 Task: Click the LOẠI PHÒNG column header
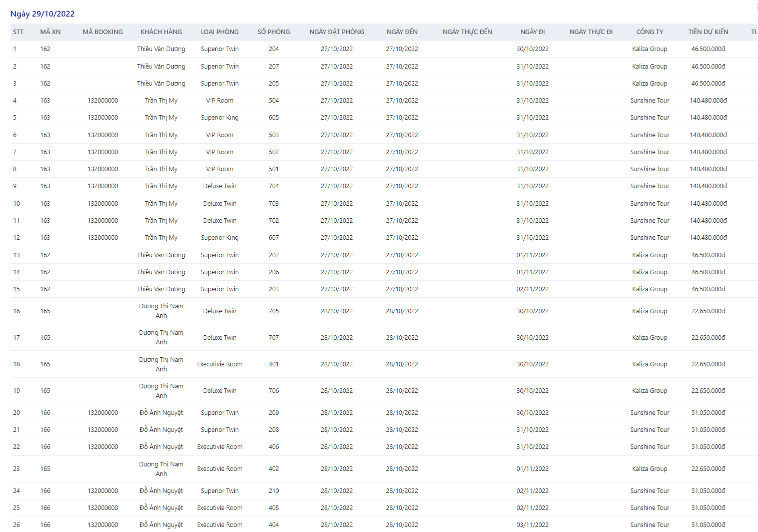click(x=220, y=32)
